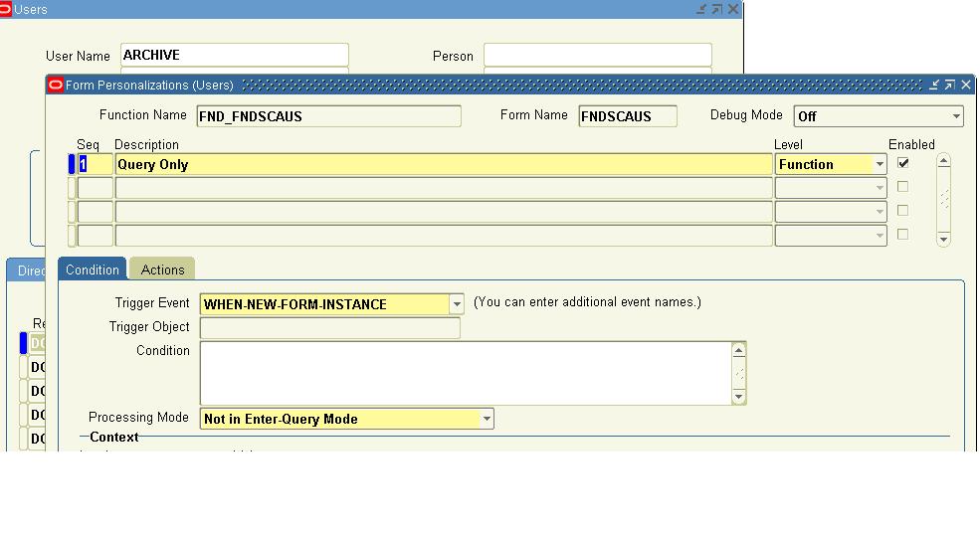The height and width of the screenshot is (539, 980).
Task: Open the Debug Mode dropdown
Action: (x=956, y=116)
